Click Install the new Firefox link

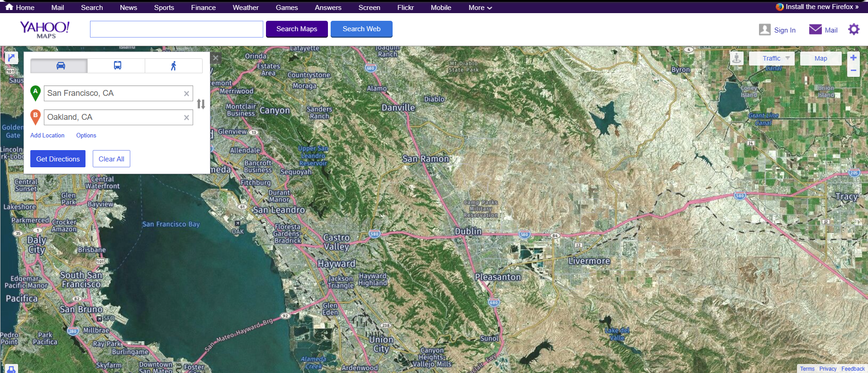(822, 7)
